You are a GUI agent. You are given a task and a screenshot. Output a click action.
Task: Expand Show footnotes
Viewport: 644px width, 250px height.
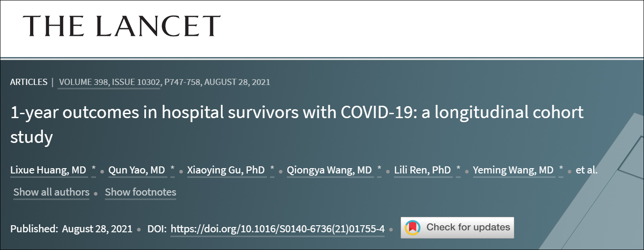coord(140,192)
